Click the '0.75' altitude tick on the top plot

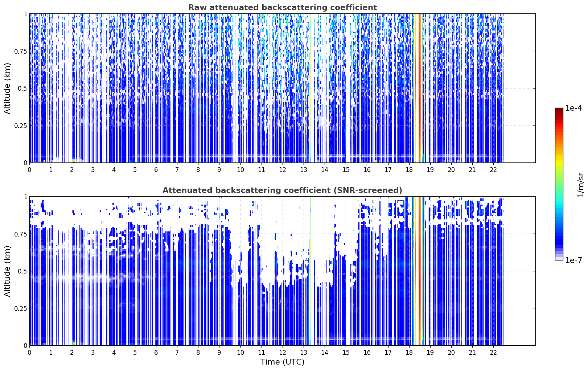21,51
